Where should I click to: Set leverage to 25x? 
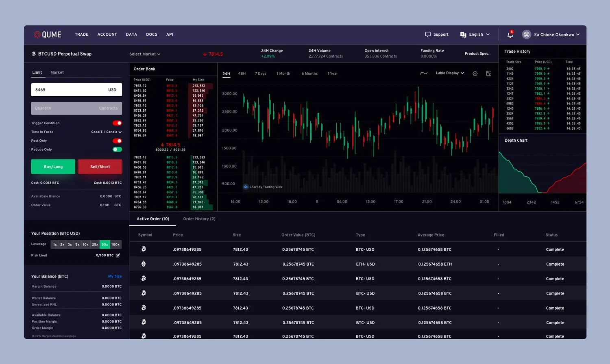(95, 245)
